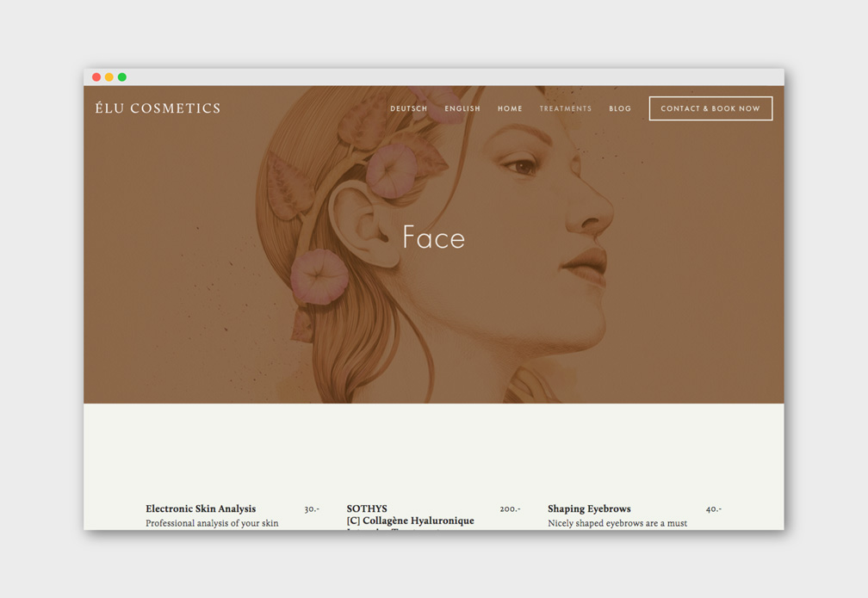
Task: Switch language to Deutsch
Action: coord(408,108)
